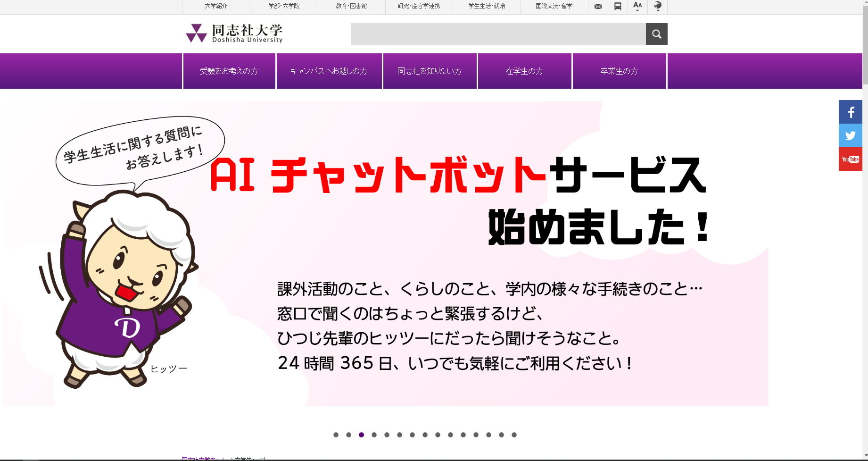Open the AI チャットボットサービス banner
This screenshot has width=868, height=461.
(x=385, y=254)
